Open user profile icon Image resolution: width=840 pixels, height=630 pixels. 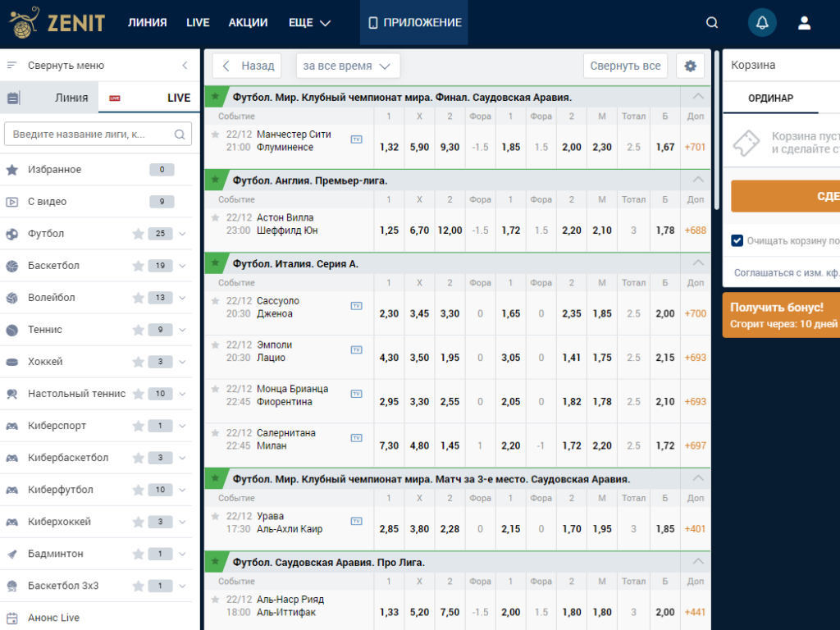coord(804,22)
